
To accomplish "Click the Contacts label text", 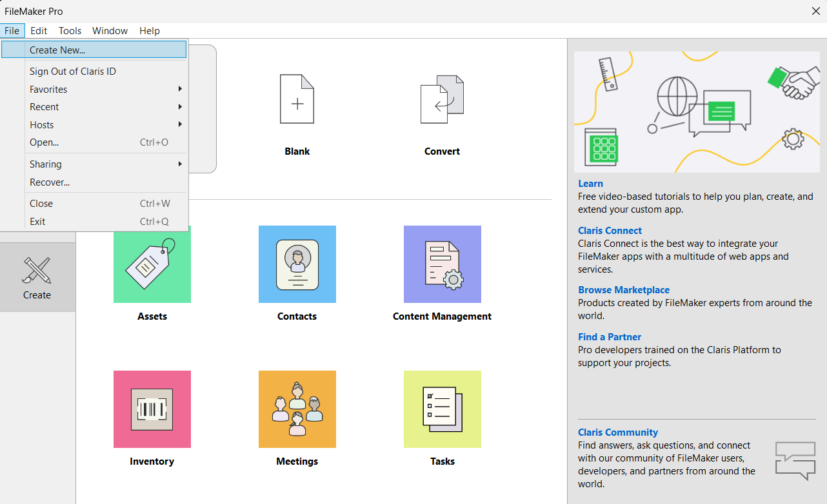I will 297,316.
